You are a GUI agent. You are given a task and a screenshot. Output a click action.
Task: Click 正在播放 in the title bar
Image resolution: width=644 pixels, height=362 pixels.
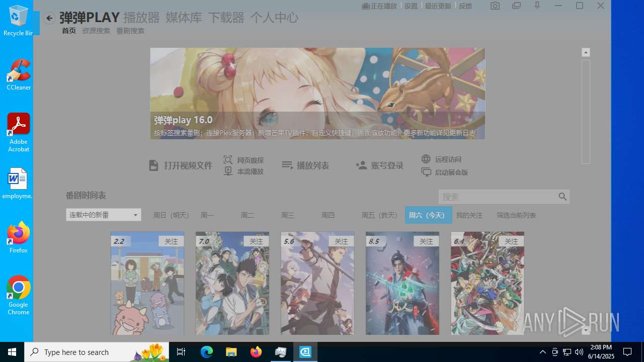coord(379,6)
